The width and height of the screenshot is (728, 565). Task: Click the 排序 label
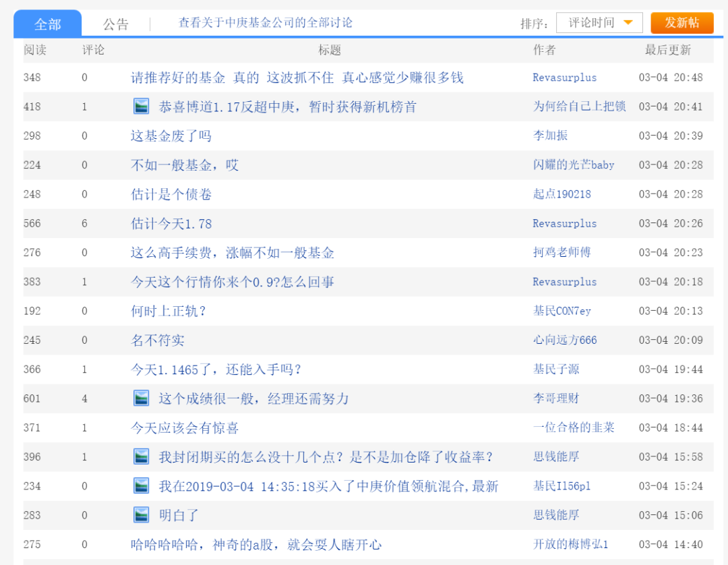(535, 24)
